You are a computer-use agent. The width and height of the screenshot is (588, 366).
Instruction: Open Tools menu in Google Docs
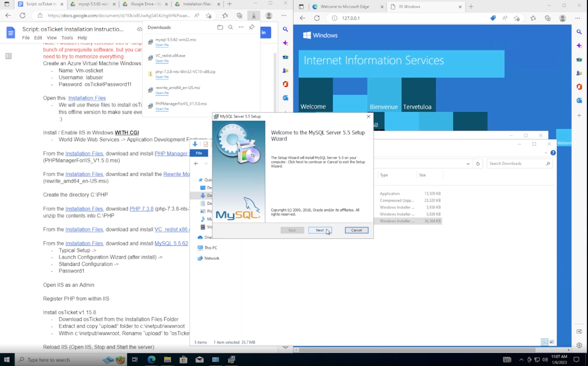tap(67, 38)
